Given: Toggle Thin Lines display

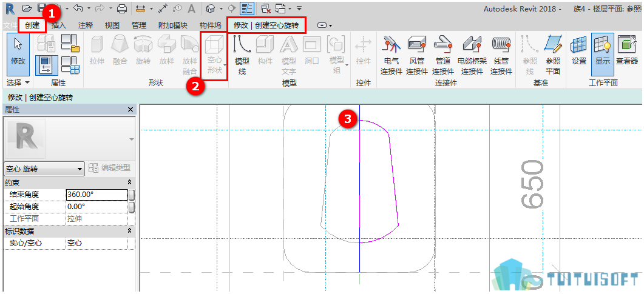Looking at the screenshot, I should tap(247, 8).
